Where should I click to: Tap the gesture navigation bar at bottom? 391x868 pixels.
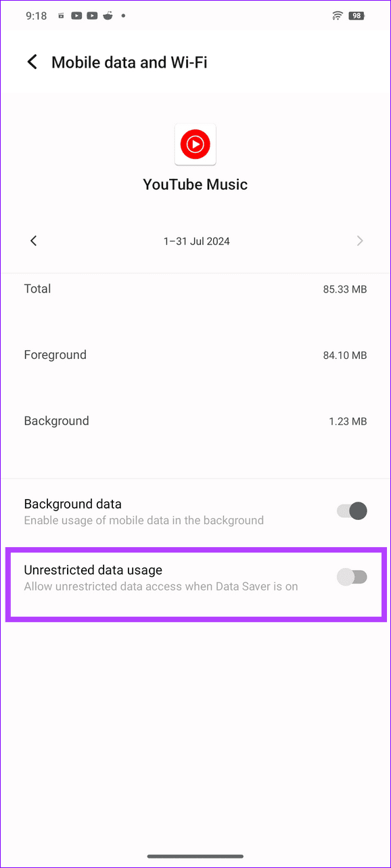click(x=195, y=855)
